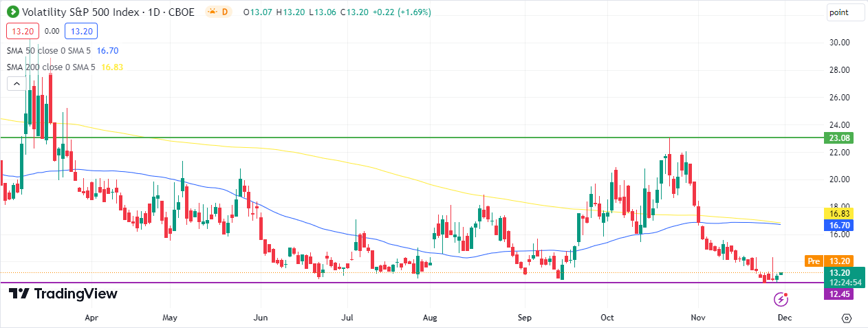
Task: Click the Jun label on the time axis
Action: tap(261, 318)
